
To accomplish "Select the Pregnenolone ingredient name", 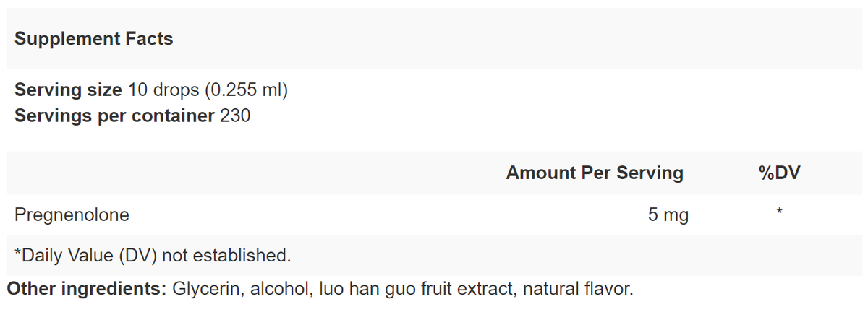I will pos(72,214).
